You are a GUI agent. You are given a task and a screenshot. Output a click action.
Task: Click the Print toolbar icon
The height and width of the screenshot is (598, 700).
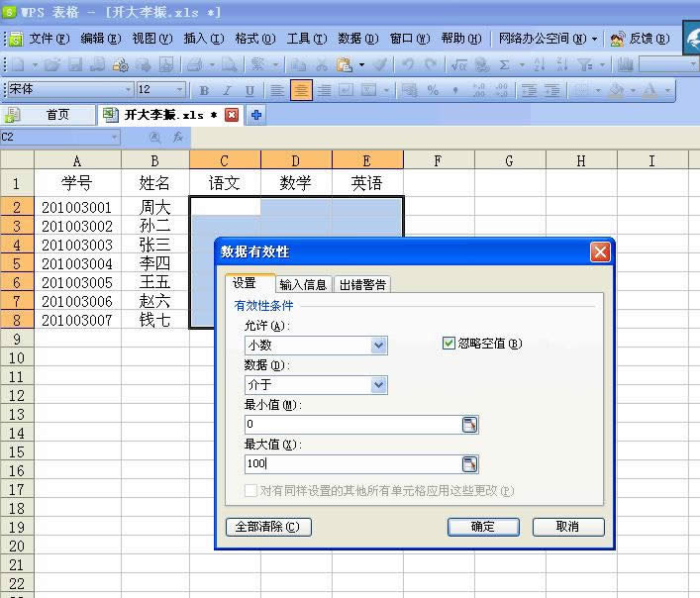point(195,65)
